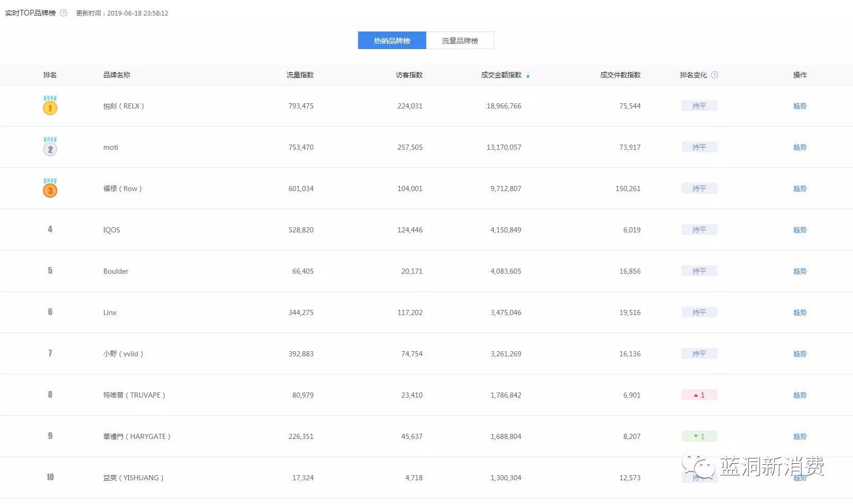This screenshot has width=853, height=504.
Task: Click sort arrow on 成交金额指数 column
Action: click(x=528, y=76)
